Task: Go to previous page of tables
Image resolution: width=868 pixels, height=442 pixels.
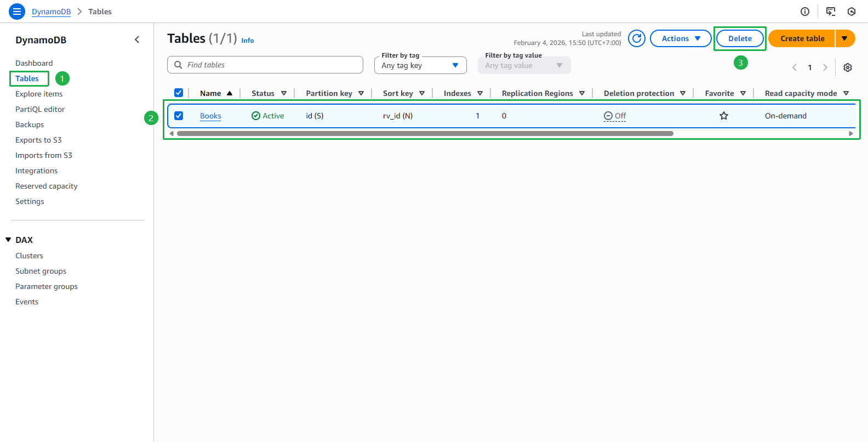Action: pyautogui.click(x=795, y=67)
